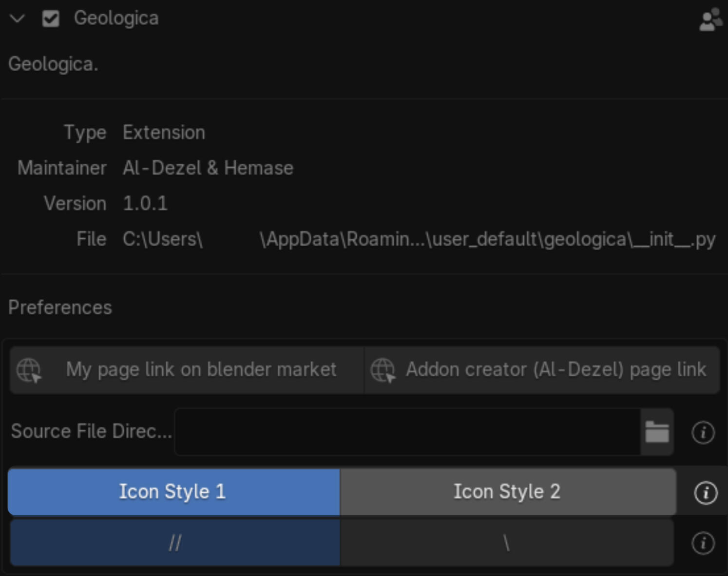
Task: Click the Source File Directory path field
Action: click(x=407, y=432)
